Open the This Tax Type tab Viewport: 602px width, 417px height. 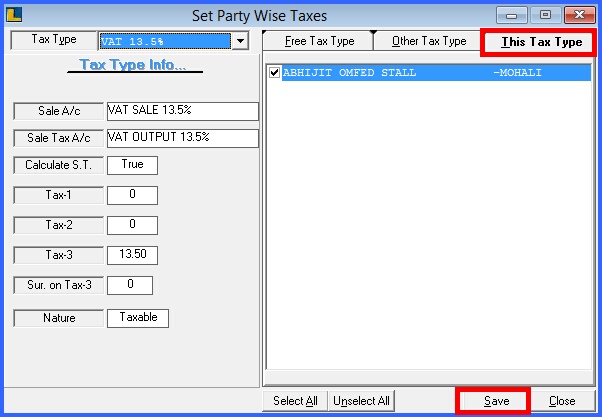point(540,42)
